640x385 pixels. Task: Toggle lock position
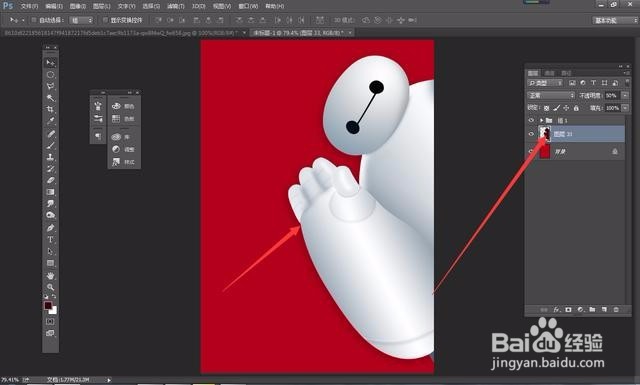point(566,108)
